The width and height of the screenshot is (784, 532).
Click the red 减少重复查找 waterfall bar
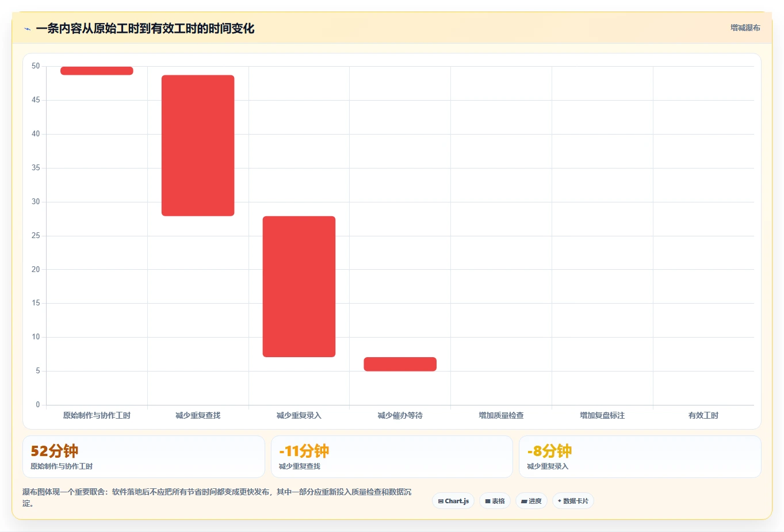point(198,146)
